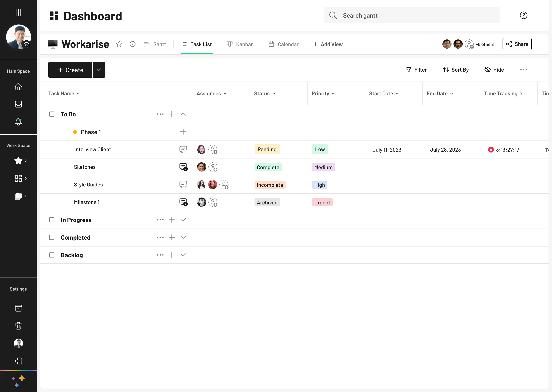Image resolution: width=552 pixels, height=392 pixels.
Task: Click the Share button
Action: 517,44
